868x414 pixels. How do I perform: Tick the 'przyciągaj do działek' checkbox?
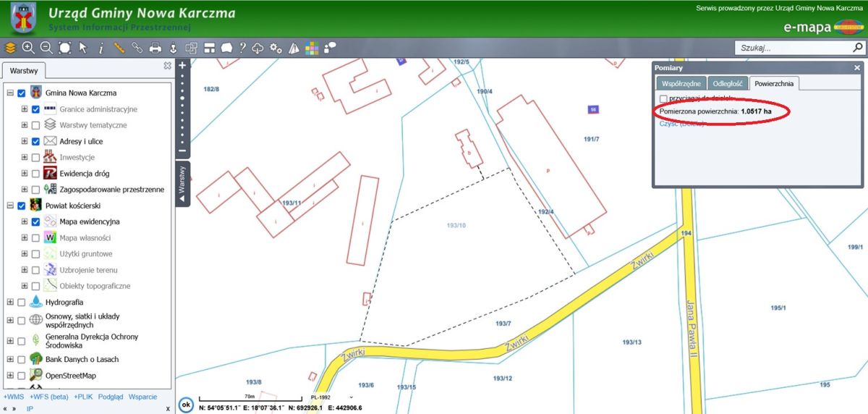pyautogui.click(x=663, y=98)
